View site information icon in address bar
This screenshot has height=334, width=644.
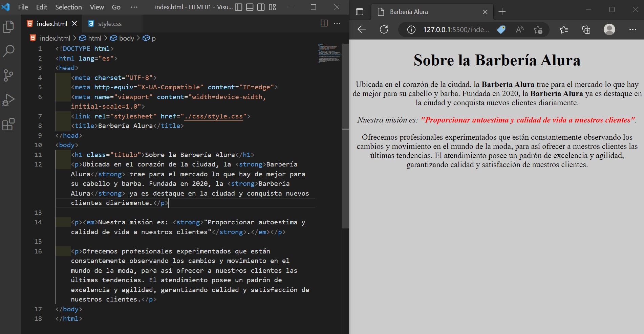[x=411, y=30]
